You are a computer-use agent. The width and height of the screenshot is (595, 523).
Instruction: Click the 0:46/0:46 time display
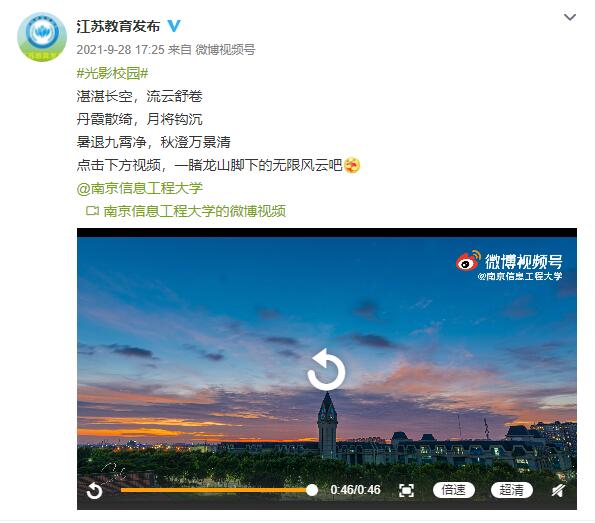[x=355, y=490]
